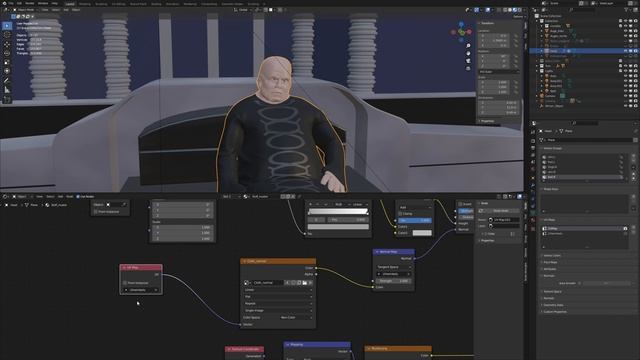This screenshot has height=360, width=640.
Task: Open the node editor Add menu
Action: pyautogui.click(x=60, y=196)
